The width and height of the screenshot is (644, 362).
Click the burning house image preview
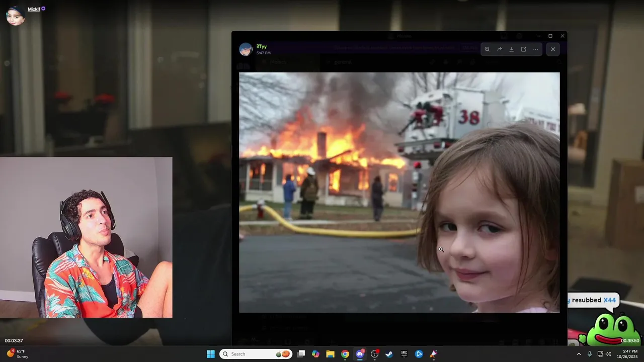tap(399, 193)
